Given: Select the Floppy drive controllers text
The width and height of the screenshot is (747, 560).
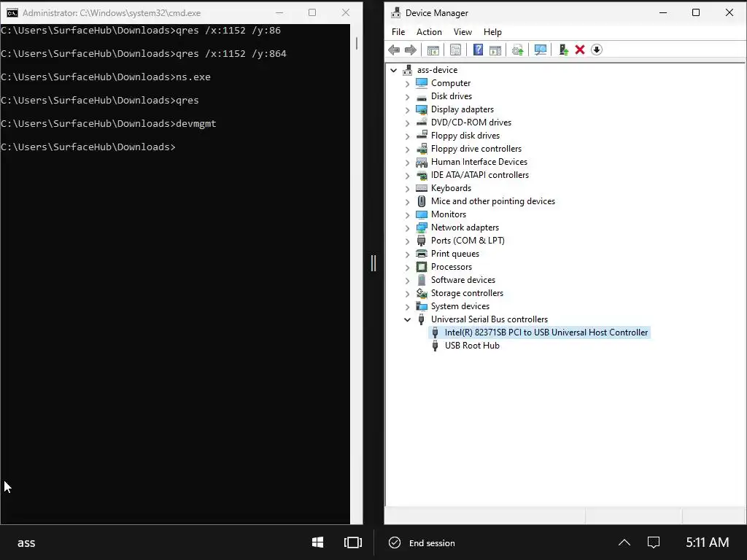Looking at the screenshot, I should [x=476, y=149].
